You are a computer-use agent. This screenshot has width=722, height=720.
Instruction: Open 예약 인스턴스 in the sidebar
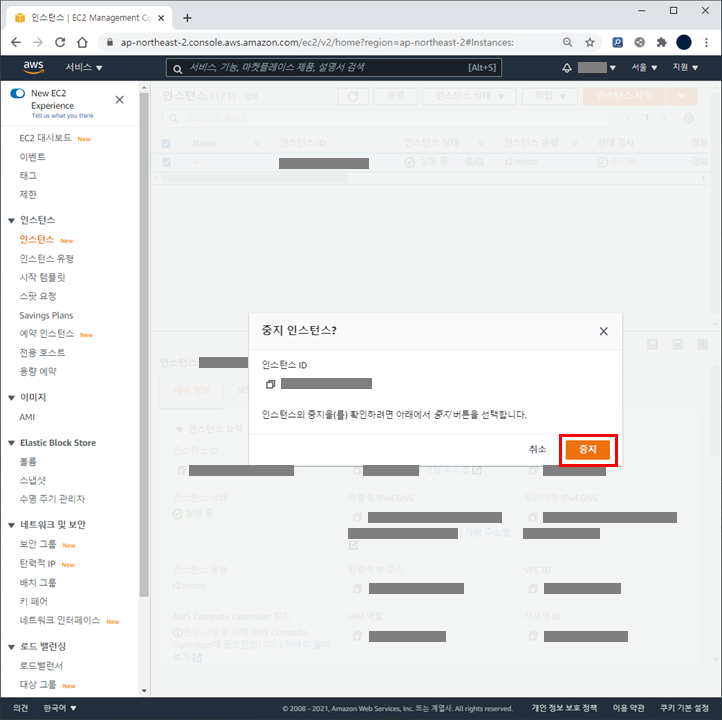[x=47, y=333]
